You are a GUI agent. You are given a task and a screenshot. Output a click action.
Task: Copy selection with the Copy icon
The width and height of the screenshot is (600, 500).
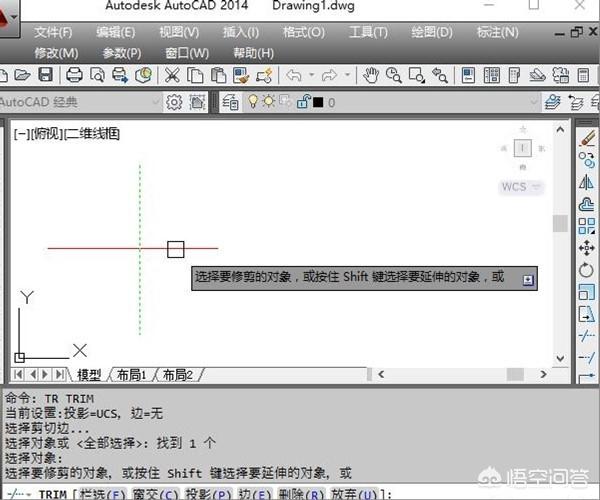point(195,75)
